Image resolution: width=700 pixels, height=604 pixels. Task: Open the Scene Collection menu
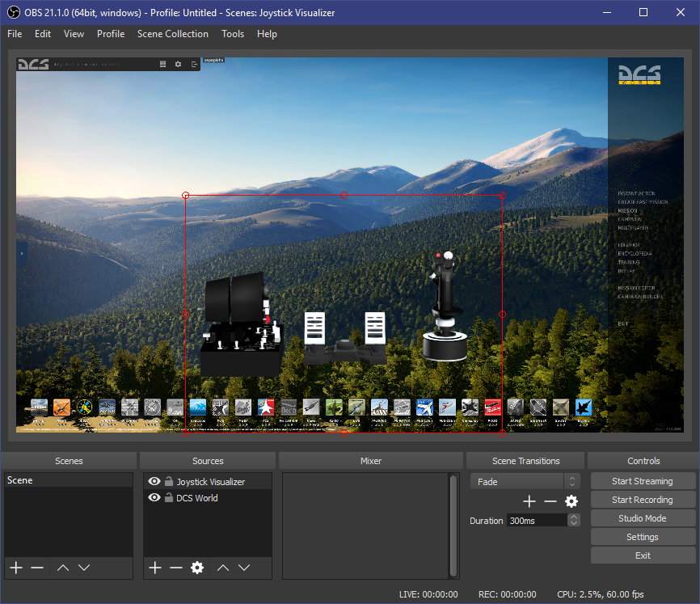(x=173, y=34)
